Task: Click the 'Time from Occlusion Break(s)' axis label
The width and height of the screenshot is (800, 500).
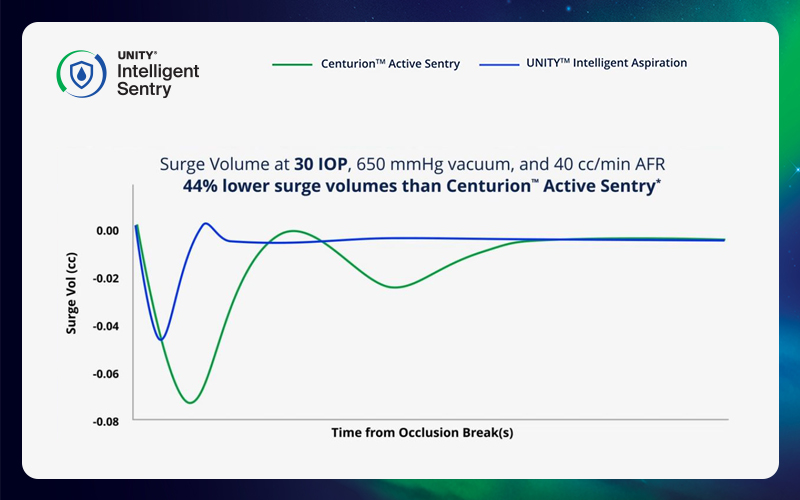Action: point(422,433)
